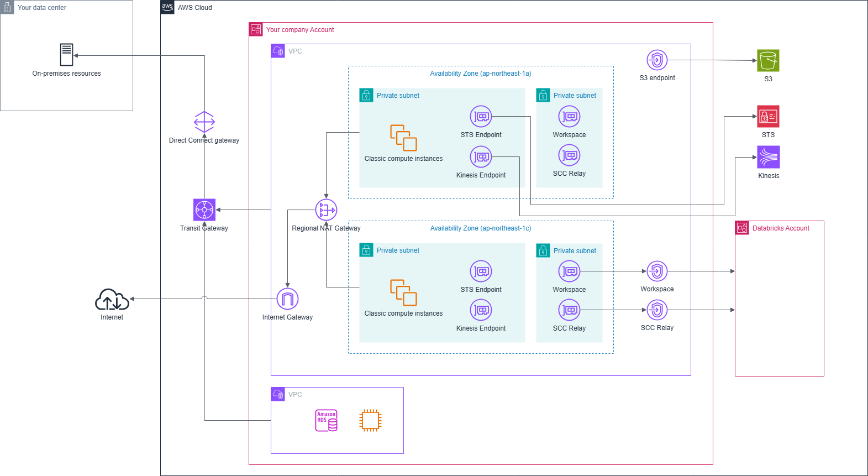This screenshot has width=868, height=476.
Task: Select the Internet cloud icon
Action: click(x=112, y=299)
